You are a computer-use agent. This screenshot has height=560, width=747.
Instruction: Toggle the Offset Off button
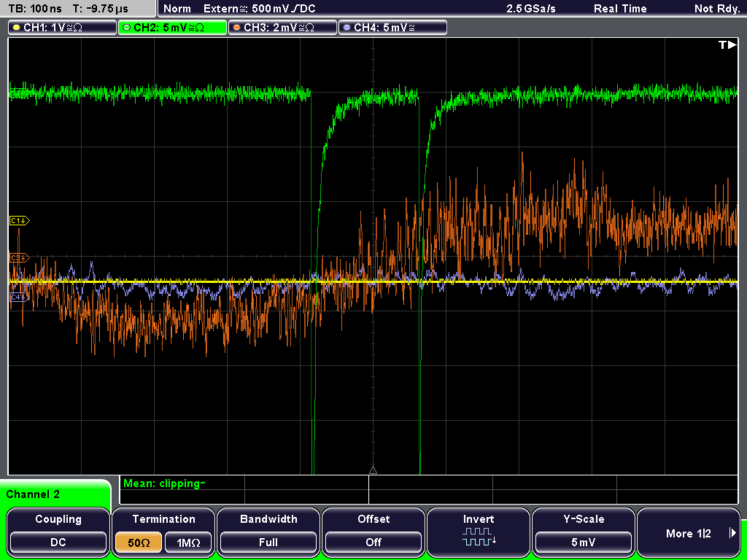click(373, 532)
